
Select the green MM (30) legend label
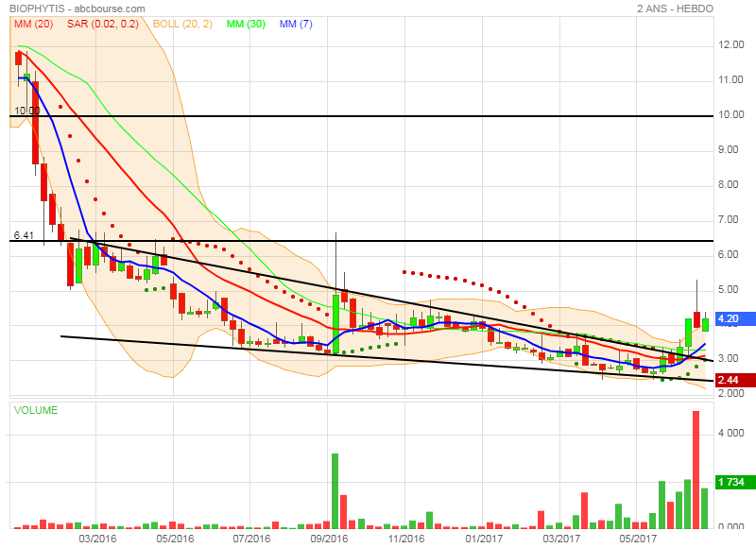coord(246,24)
